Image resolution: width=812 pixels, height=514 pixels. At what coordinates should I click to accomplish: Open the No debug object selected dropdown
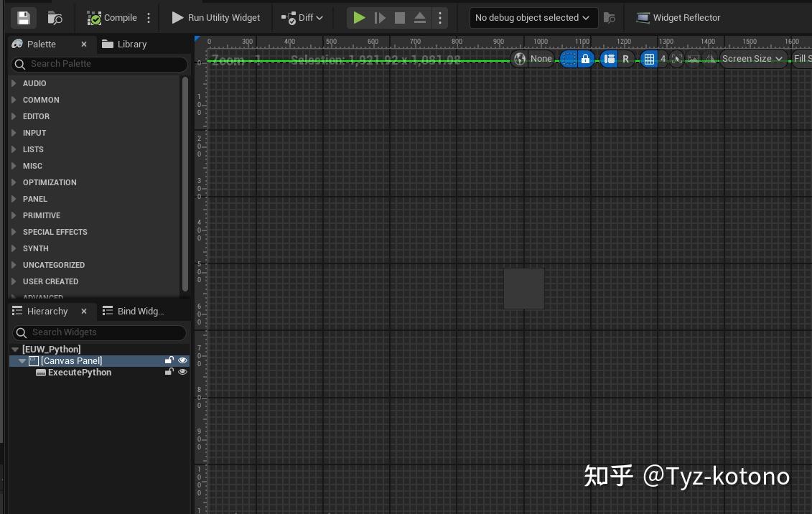click(x=533, y=17)
